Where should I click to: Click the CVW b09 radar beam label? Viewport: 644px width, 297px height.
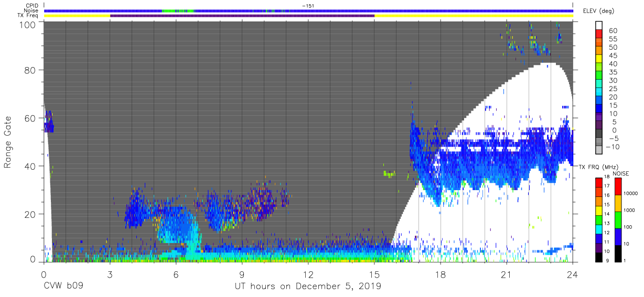64,287
